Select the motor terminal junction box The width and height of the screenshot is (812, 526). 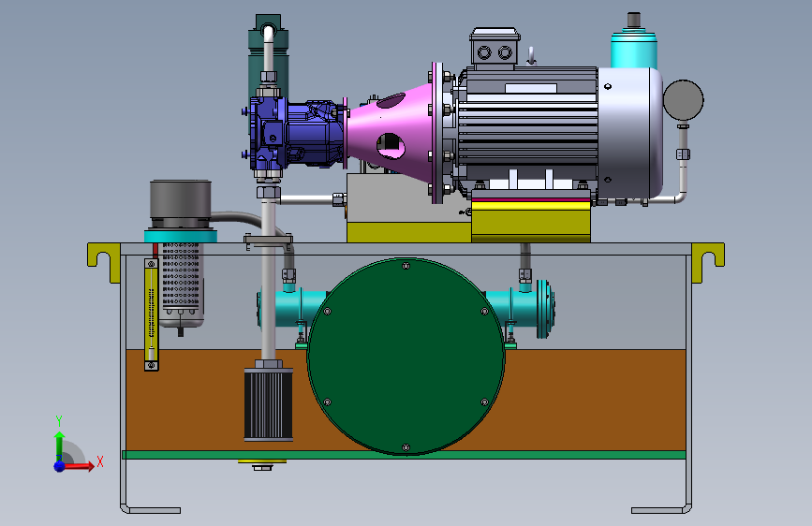point(495,48)
